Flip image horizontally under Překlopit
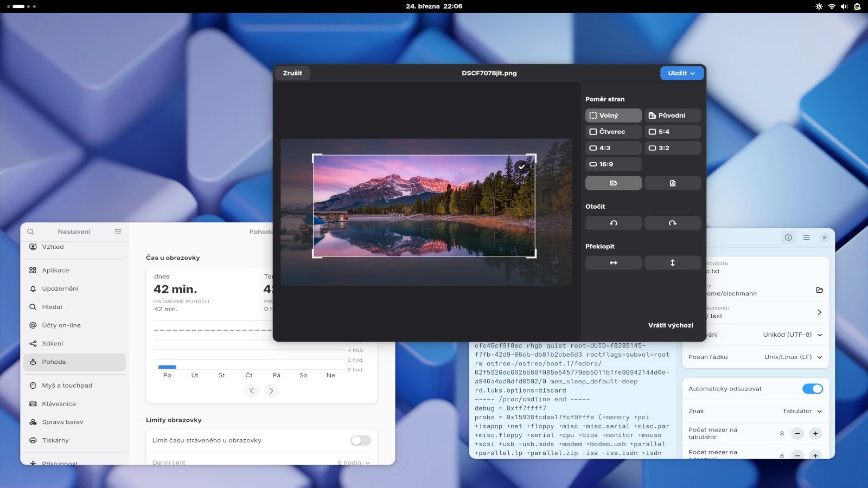Viewport: 868px width, 488px height. coord(614,263)
